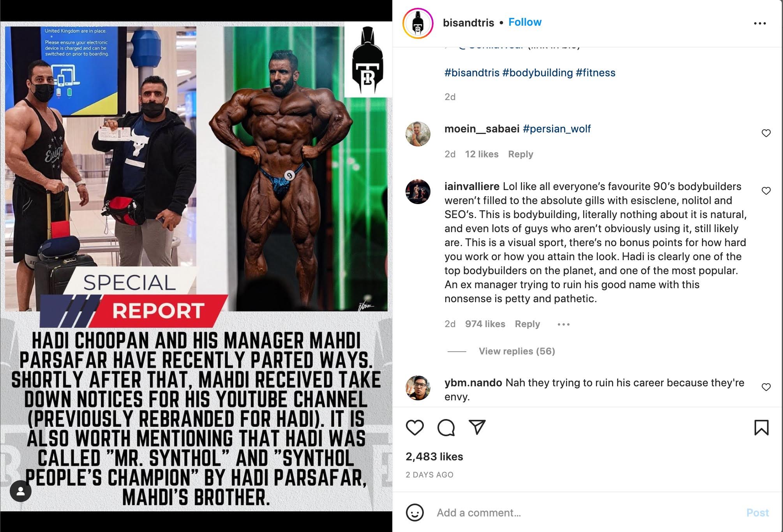Open bisandtris profile avatar
The image size is (783, 532).
pyautogui.click(x=418, y=23)
